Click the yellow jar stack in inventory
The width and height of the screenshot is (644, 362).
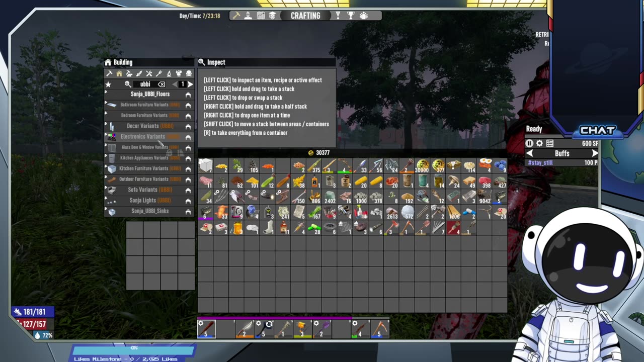click(x=236, y=228)
